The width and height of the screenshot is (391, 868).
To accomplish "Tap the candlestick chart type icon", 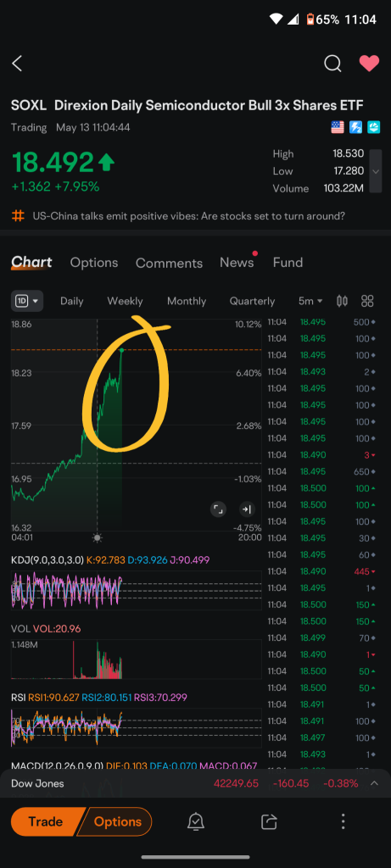I will (x=343, y=301).
